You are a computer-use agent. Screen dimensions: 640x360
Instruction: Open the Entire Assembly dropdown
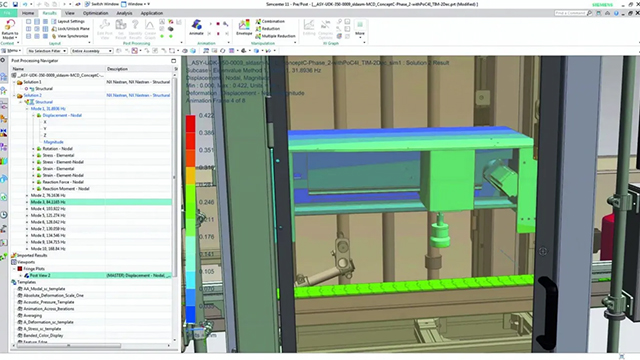point(92,51)
